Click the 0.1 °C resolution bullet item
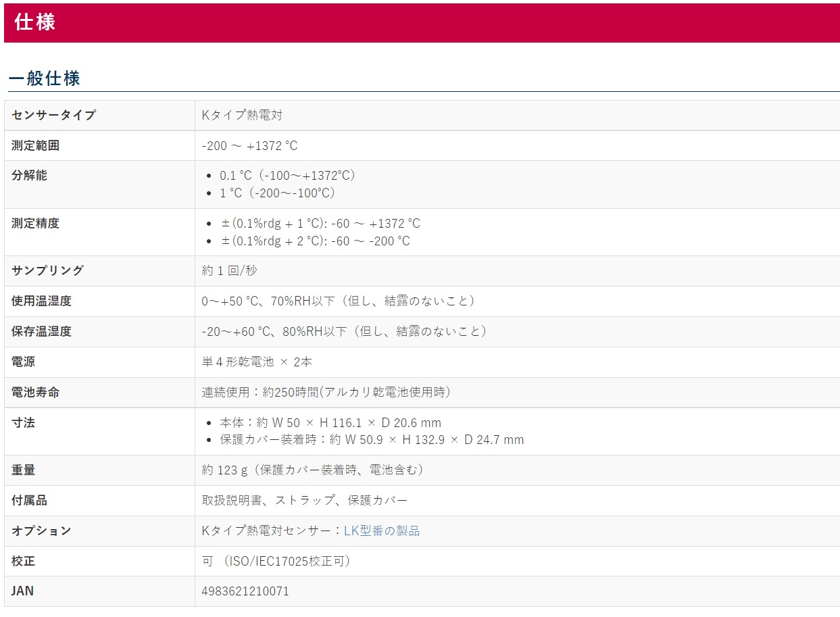The height and width of the screenshot is (617, 840). click(x=287, y=176)
